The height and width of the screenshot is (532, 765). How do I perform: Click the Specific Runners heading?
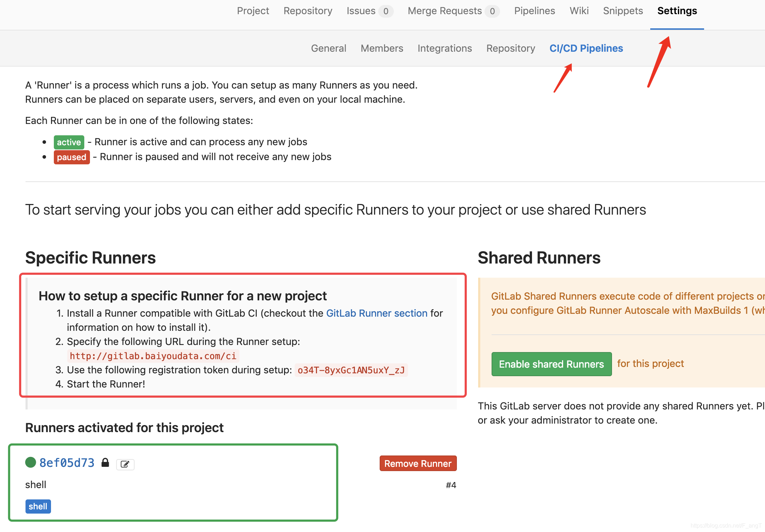(90, 258)
